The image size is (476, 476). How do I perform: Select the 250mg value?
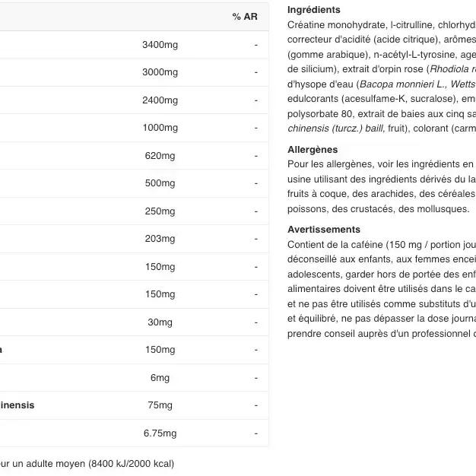point(160,211)
